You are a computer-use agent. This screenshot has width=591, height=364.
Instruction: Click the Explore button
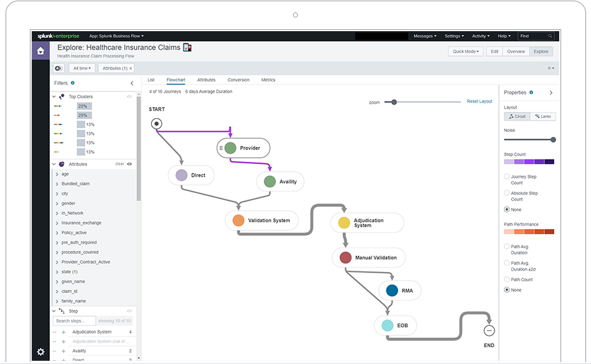541,51
